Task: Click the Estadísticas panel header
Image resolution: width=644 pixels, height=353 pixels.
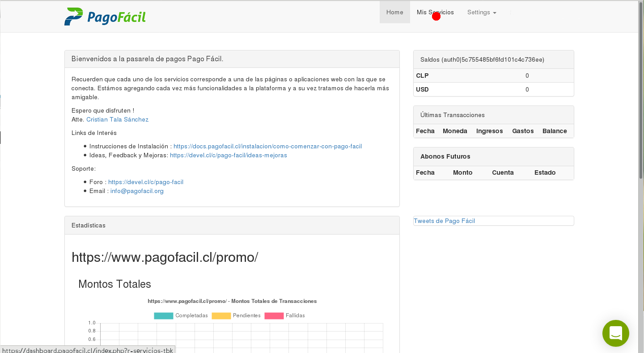Action: 232,225
